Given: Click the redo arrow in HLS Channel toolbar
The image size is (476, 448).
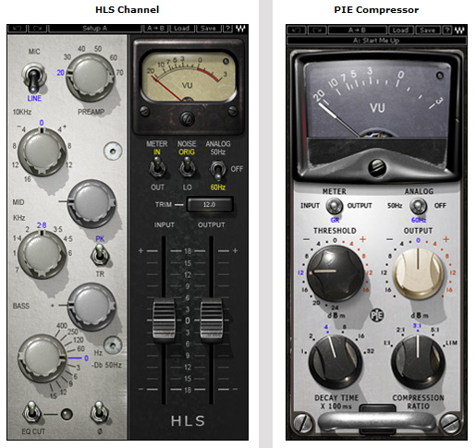Looking at the screenshot, I should pos(37,29).
